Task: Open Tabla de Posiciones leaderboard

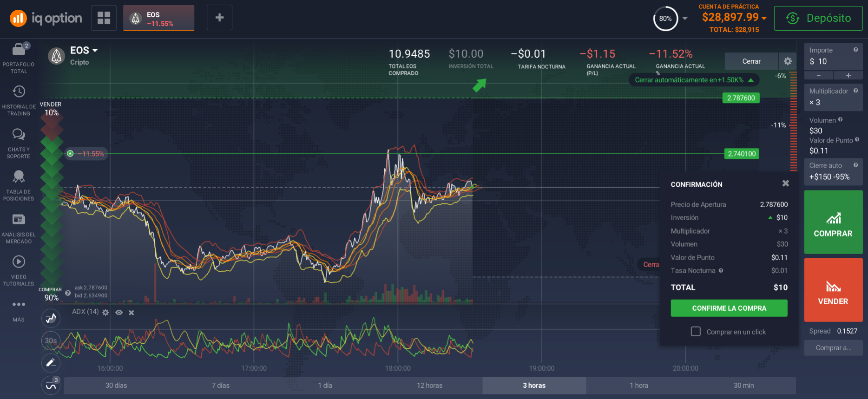Action: (x=19, y=185)
